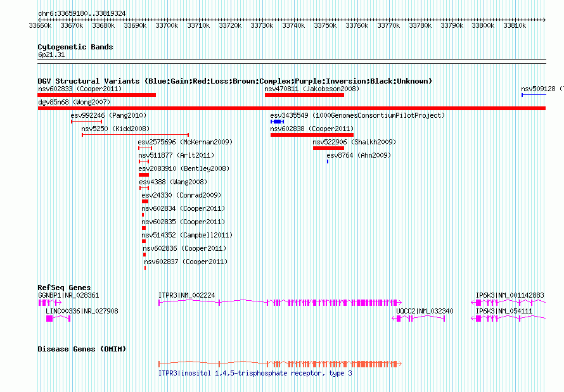Click the Disease Genes (OMIM) track title
Screen dimensions: 564x392
(82, 349)
